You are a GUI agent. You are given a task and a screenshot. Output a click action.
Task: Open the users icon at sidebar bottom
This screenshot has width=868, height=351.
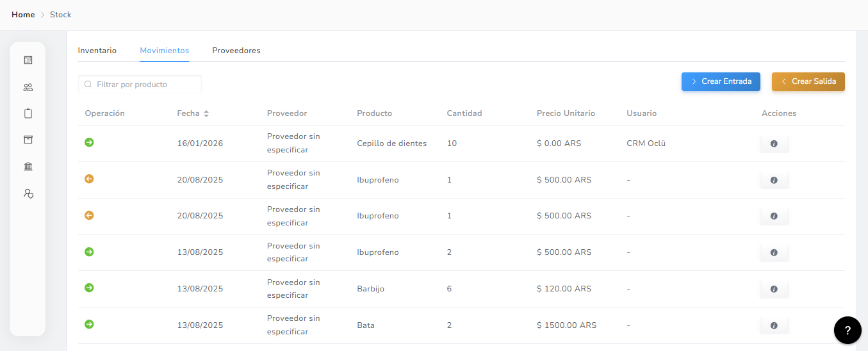(x=28, y=193)
